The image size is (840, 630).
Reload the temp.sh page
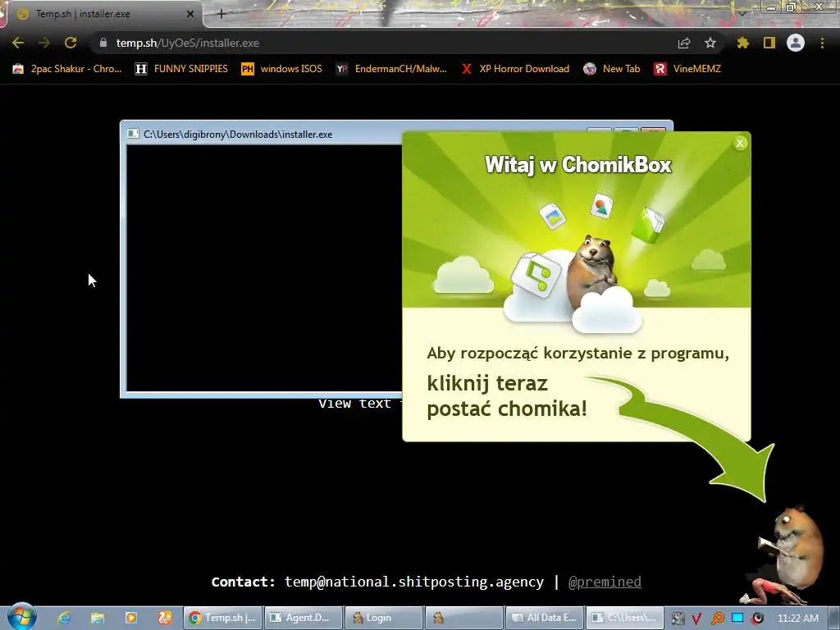point(71,43)
